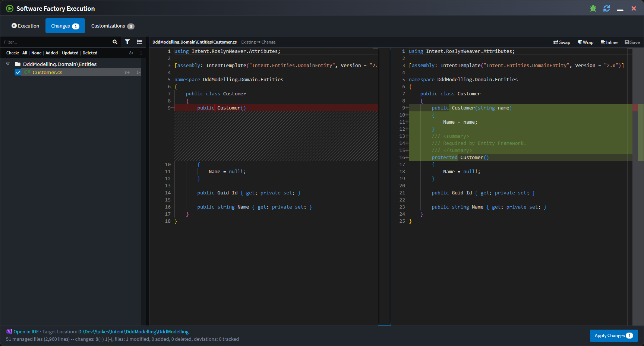
Task: Click the Open in IDE link
Action: click(26, 331)
